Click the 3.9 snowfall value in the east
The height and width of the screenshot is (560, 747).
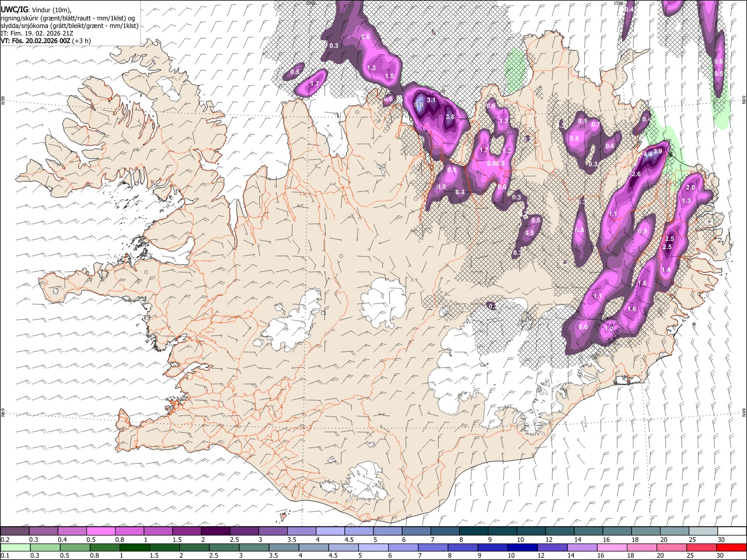[658, 151]
